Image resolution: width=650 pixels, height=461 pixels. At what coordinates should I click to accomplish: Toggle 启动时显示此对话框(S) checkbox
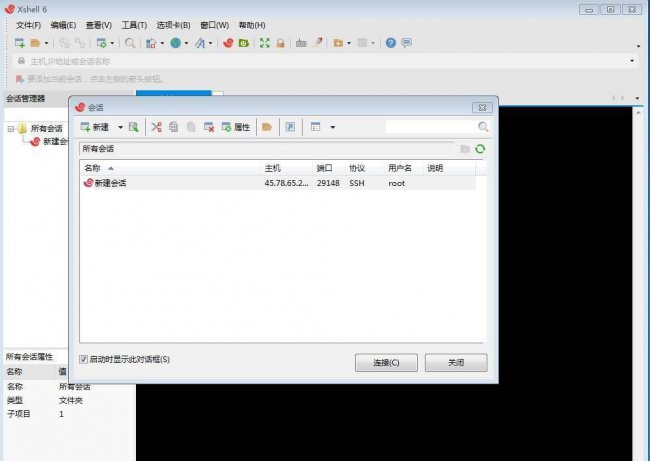[83, 359]
